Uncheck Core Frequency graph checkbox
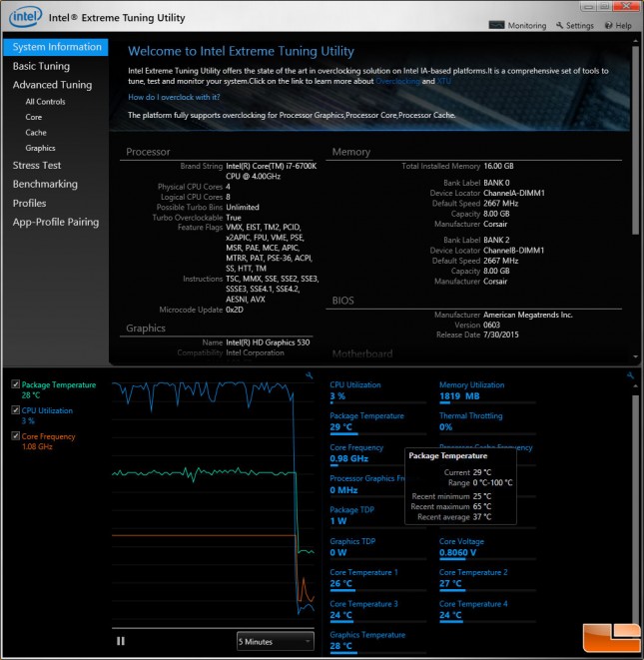644x660 pixels. pyautogui.click(x=16, y=436)
